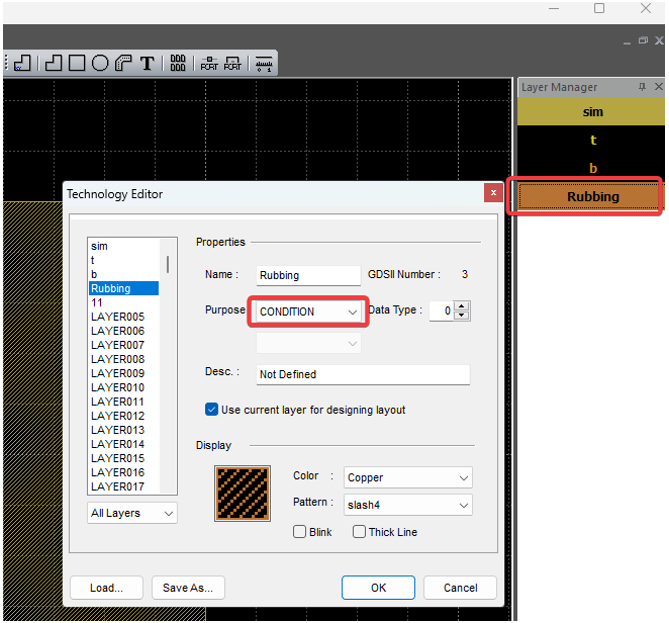The image size is (669, 623).
Task: Select the Text tool in toolbar
Action: [x=147, y=63]
